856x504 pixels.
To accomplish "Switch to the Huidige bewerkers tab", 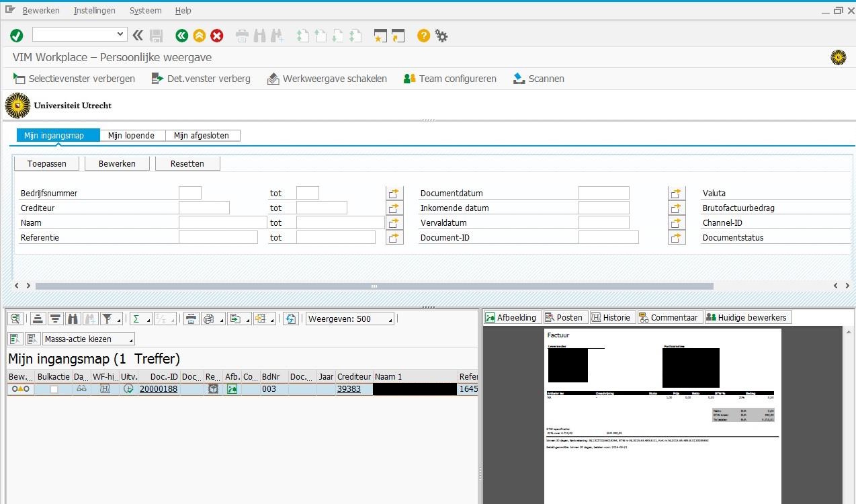I will [x=748, y=317].
